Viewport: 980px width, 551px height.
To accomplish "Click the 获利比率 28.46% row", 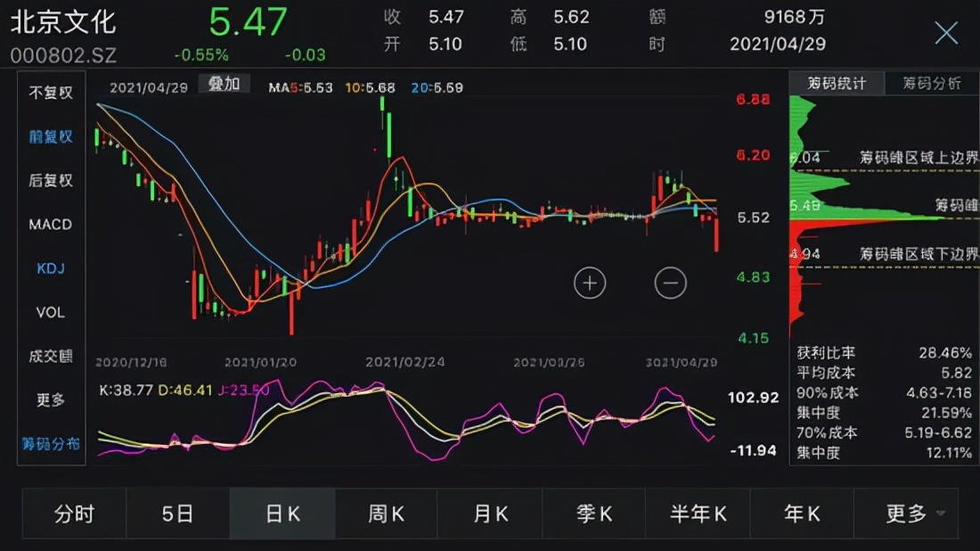I will click(x=884, y=353).
